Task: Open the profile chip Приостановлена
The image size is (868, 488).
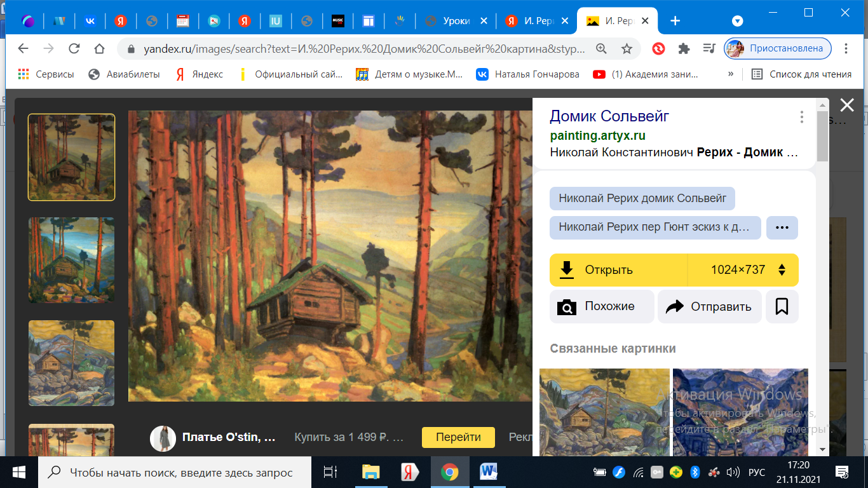Action: (778, 48)
